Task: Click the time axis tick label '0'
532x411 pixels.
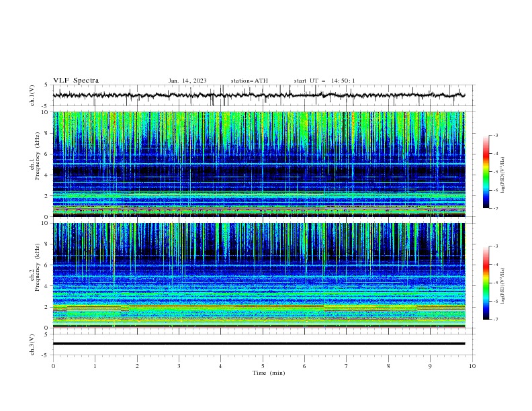Action: 53,366
